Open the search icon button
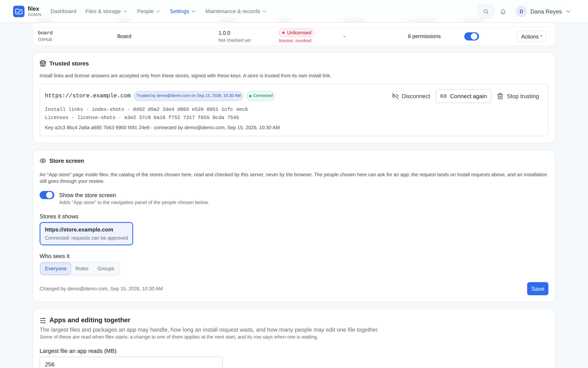The height and width of the screenshot is (368, 588). (486, 11)
